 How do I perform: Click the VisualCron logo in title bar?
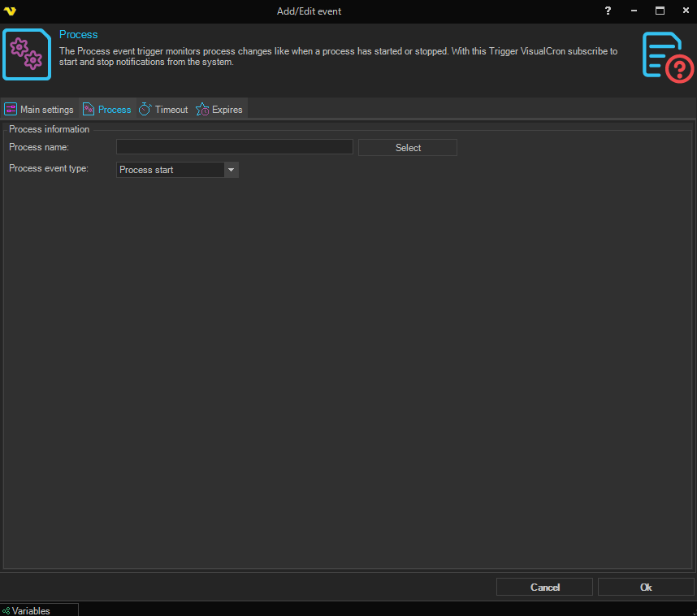(x=10, y=11)
